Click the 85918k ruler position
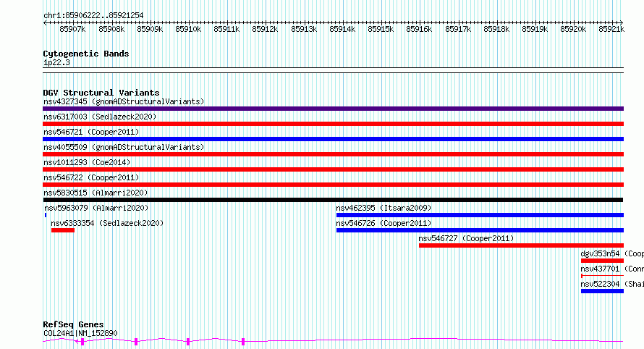The image size is (644, 349). [x=496, y=29]
